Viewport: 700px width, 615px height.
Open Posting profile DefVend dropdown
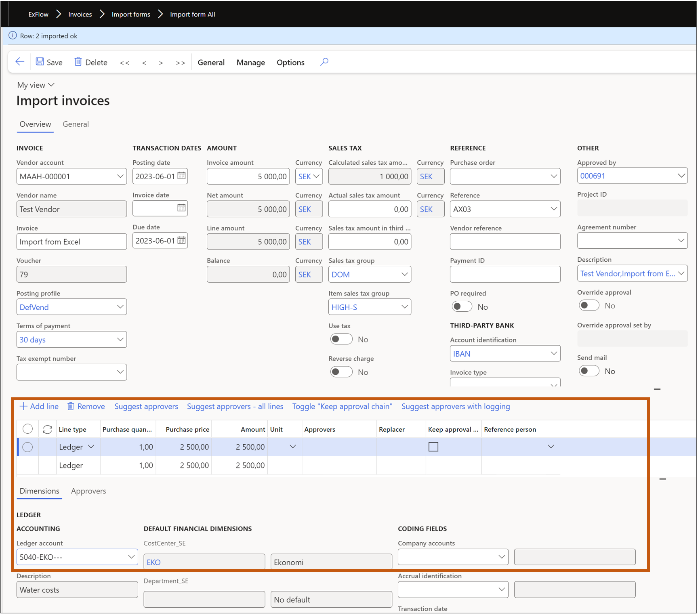coord(120,307)
